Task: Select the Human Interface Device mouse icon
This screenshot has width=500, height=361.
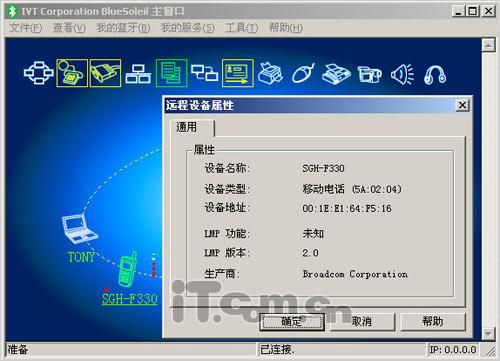Action: click(x=303, y=73)
